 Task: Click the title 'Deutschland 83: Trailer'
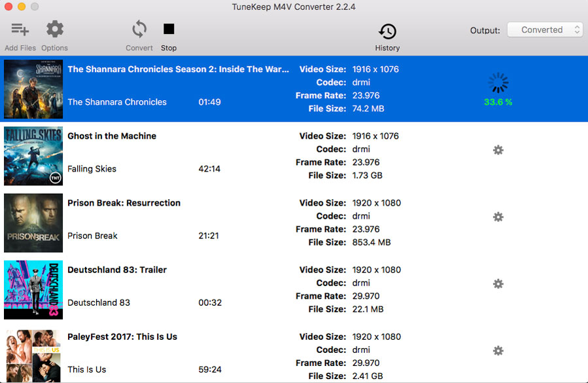[x=117, y=270]
